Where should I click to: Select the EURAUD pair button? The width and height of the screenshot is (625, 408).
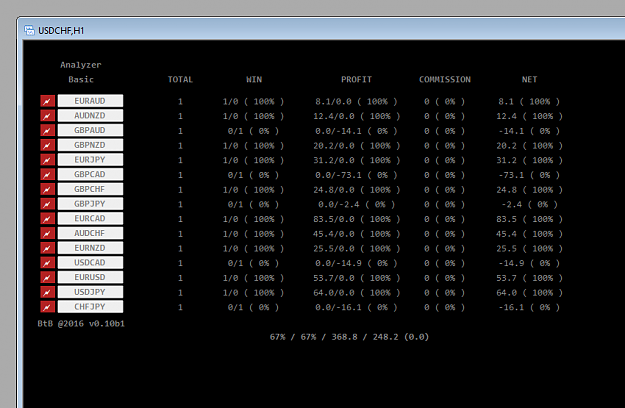point(90,101)
